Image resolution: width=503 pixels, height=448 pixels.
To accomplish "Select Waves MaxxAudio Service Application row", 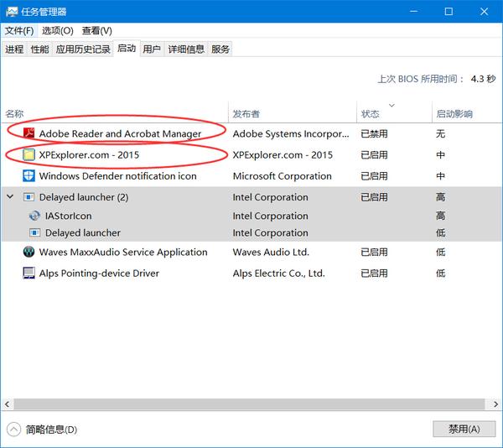I will (251, 252).
